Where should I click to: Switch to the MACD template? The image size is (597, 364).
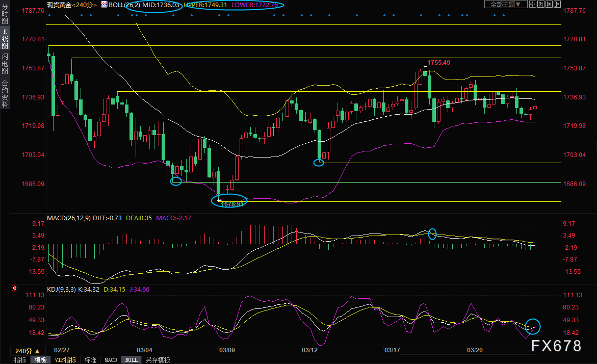(x=111, y=360)
